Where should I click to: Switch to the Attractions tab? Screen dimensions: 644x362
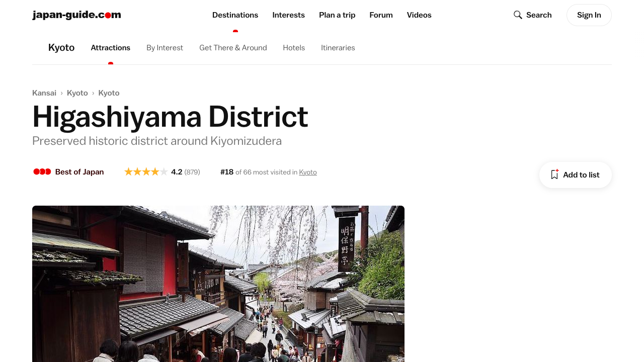coord(111,48)
